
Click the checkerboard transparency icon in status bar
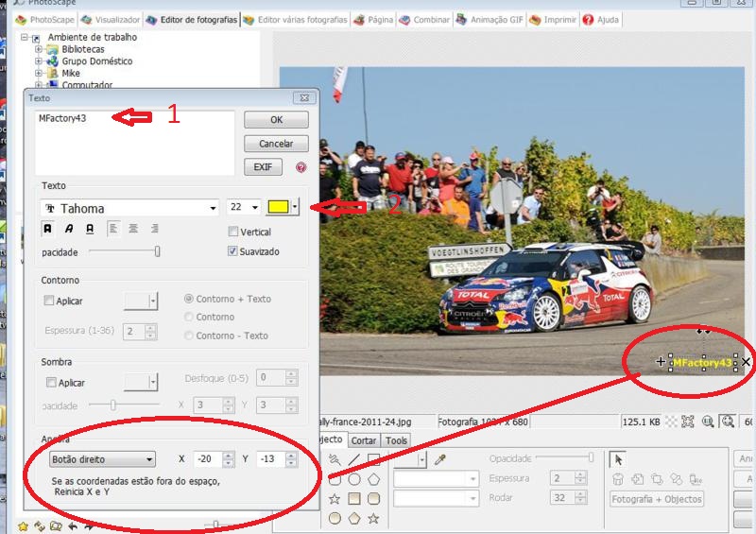click(671, 422)
